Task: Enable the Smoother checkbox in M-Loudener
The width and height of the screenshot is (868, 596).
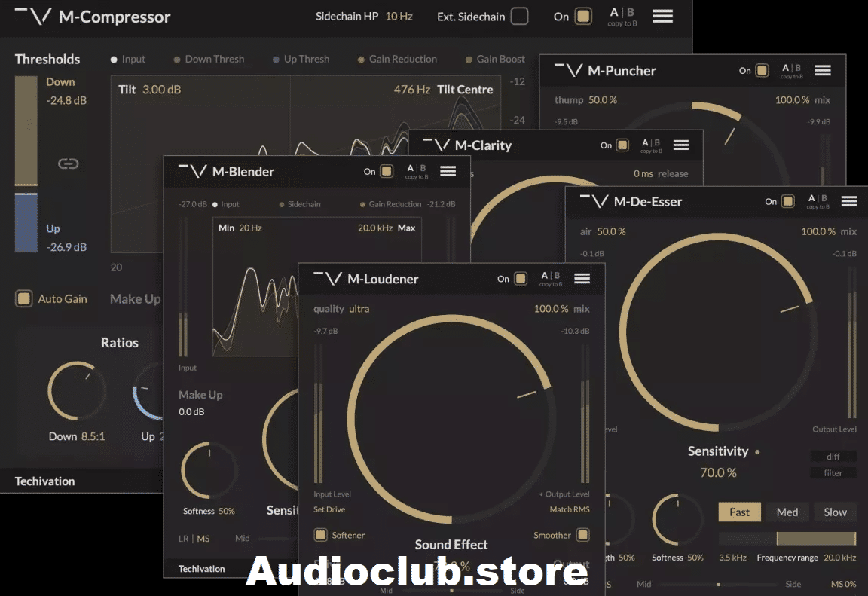Action: (582, 535)
